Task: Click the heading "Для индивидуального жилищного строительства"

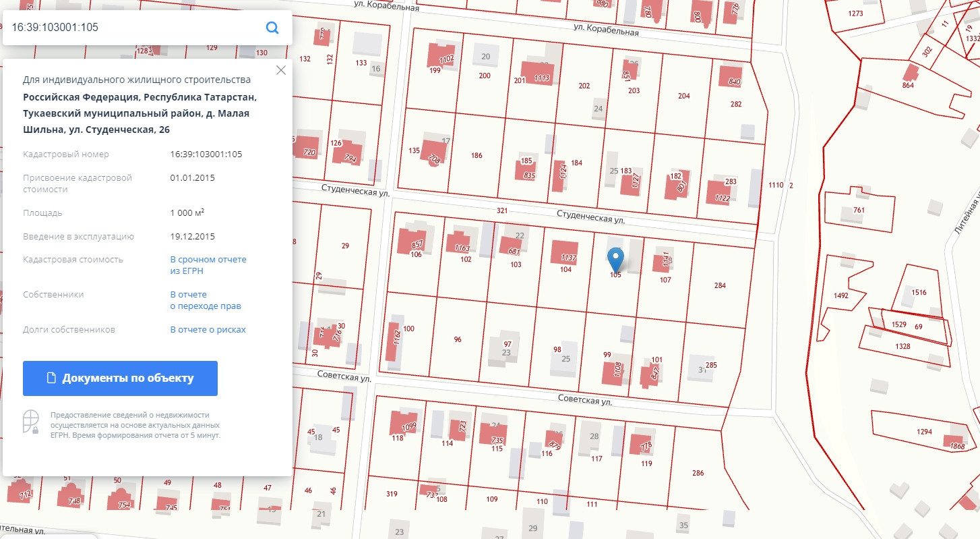Action: (x=137, y=80)
